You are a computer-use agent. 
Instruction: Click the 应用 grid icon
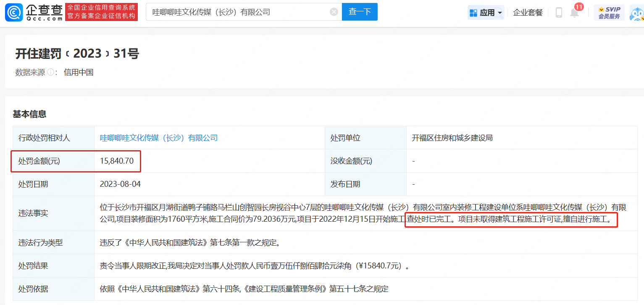tap(473, 13)
